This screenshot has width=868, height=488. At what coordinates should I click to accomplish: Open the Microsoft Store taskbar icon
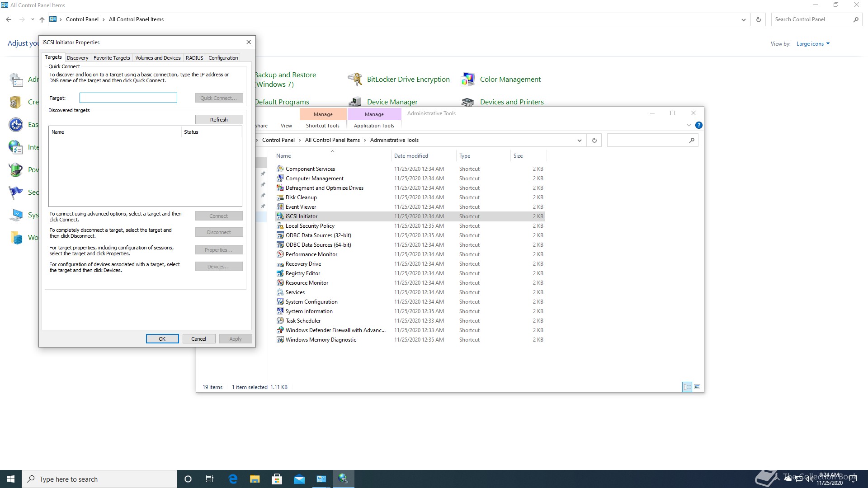[x=277, y=479]
